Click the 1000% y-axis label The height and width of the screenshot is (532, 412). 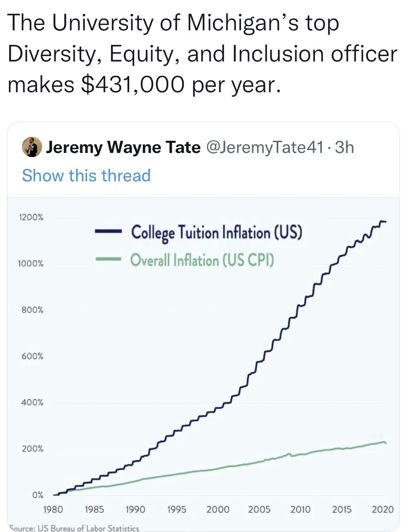coord(30,264)
